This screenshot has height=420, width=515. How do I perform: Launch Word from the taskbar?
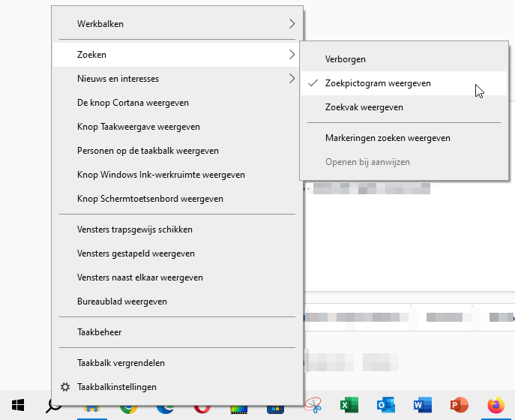click(x=422, y=406)
